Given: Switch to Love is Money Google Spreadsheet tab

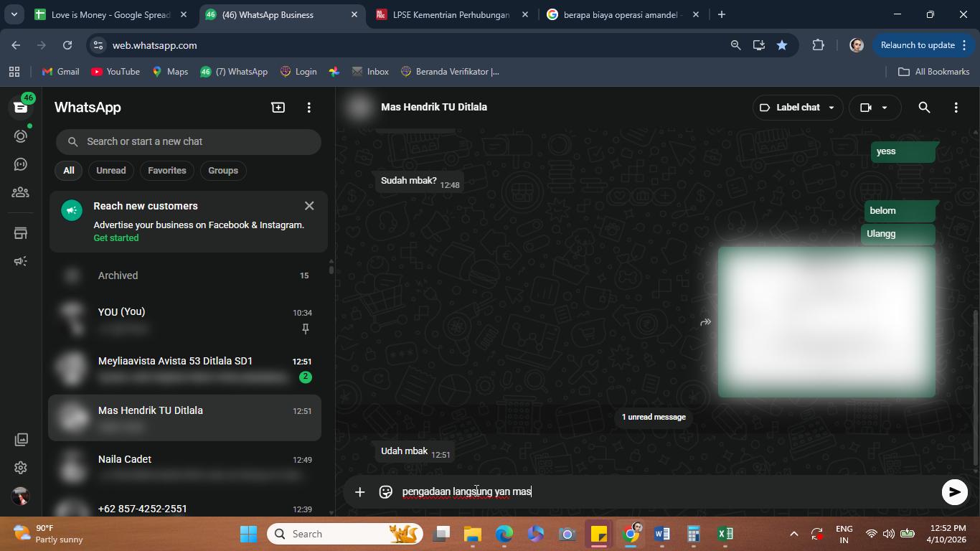Looking at the screenshot, I should click(111, 14).
